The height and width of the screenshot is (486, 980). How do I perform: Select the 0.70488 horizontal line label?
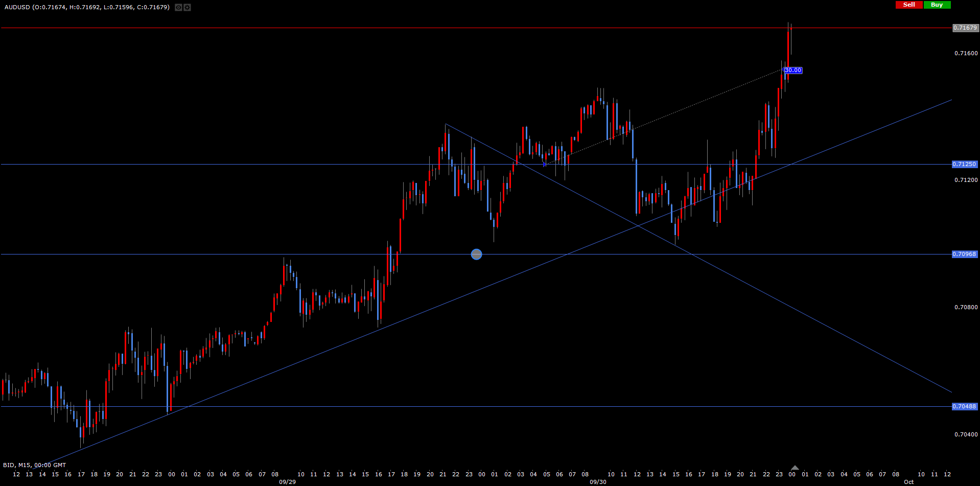click(x=964, y=406)
